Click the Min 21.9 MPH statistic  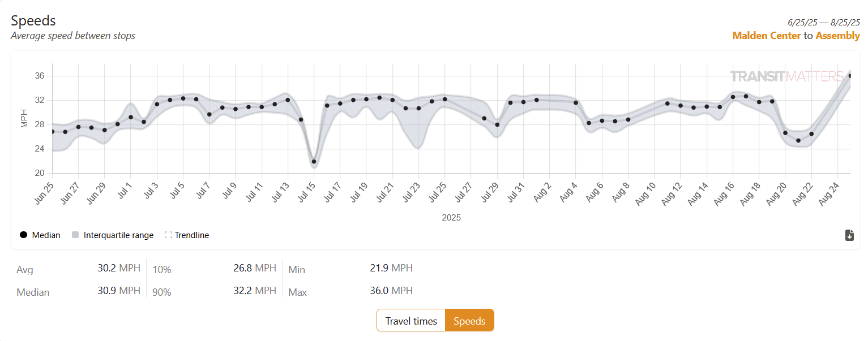(x=391, y=268)
